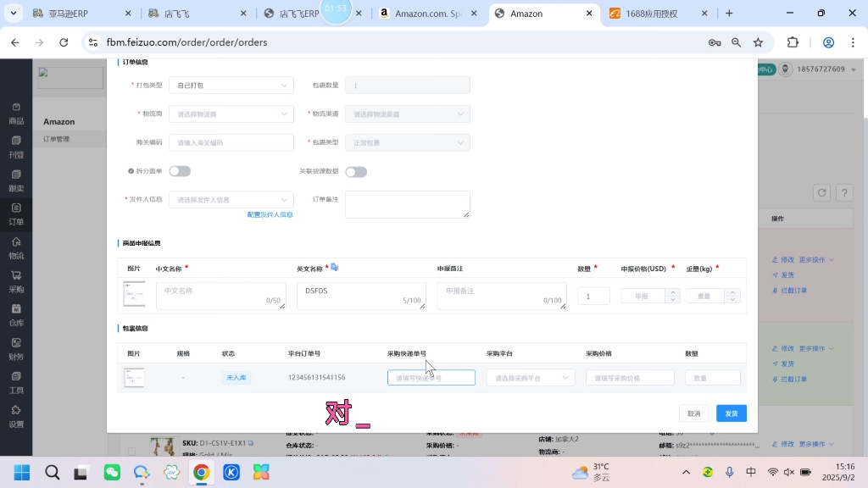Click the 订单备注 text area

(x=408, y=204)
